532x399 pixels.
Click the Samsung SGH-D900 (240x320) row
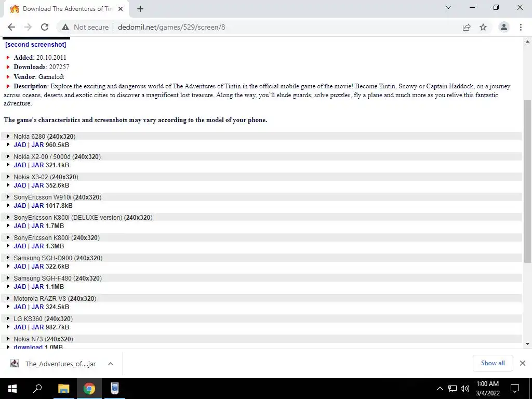261,258
